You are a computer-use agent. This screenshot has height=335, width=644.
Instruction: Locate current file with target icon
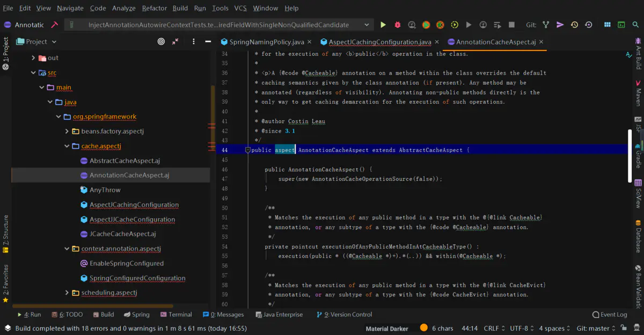[161, 41]
